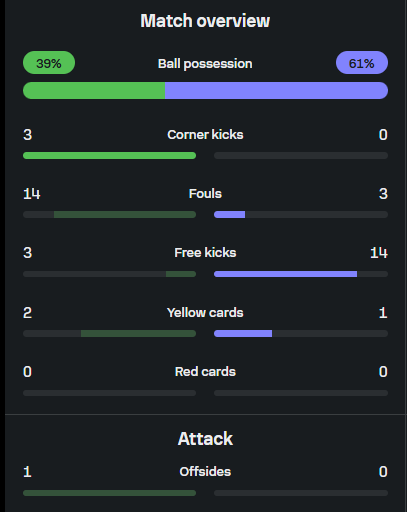Click the green segment of possession bar

pyautogui.click(x=94, y=90)
